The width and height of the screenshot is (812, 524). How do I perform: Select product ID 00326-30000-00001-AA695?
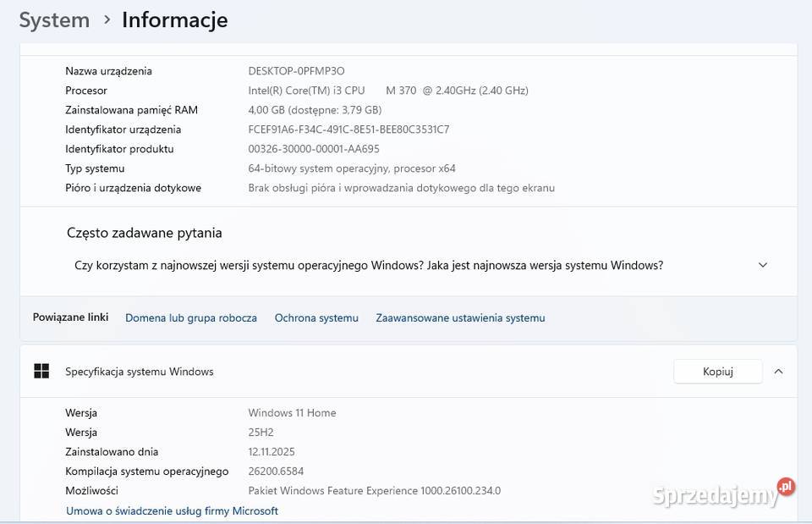314,149
